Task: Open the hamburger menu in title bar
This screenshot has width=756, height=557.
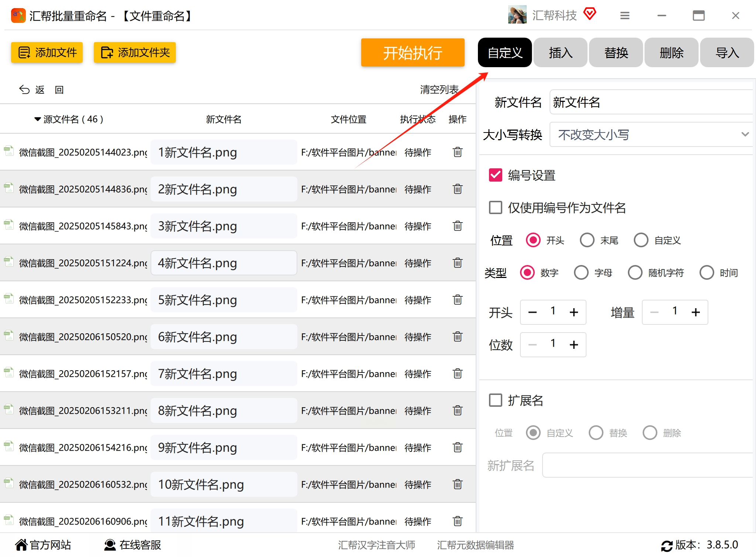Action: tap(625, 16)
